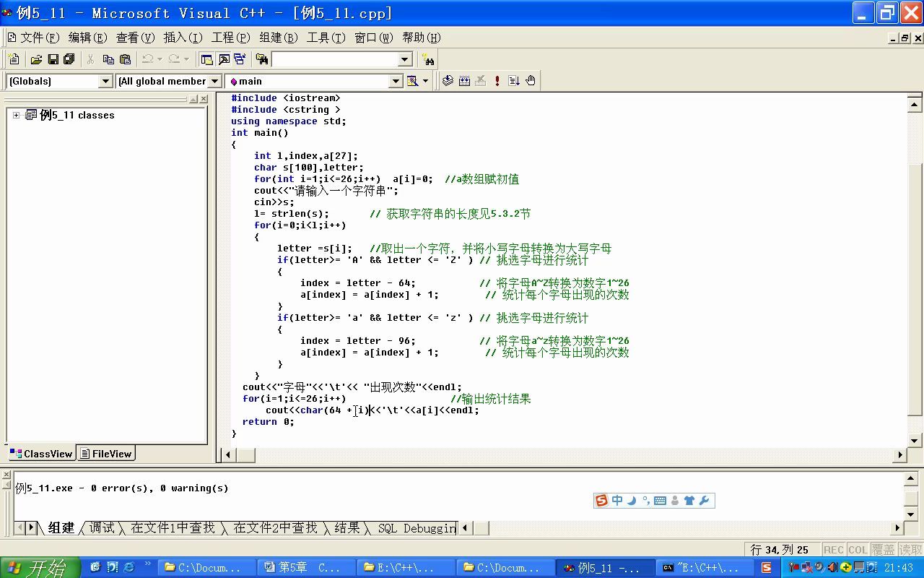The width and height of the screenshot is (924, 578).
Task: Click the code editor scroll-down arrow
Action: pyautogui.click(x=914, y=440)
